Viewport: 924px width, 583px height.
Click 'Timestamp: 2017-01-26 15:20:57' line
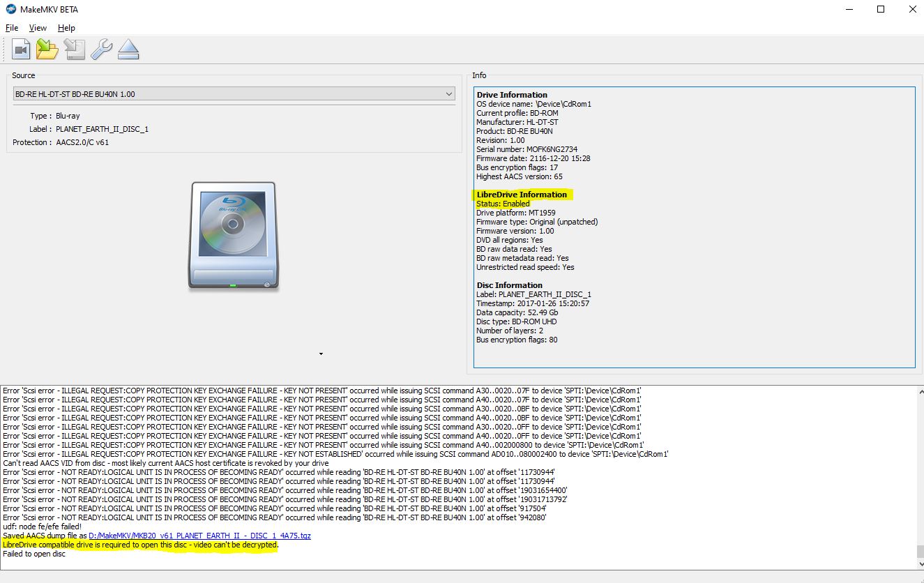(x=533, y=303)
